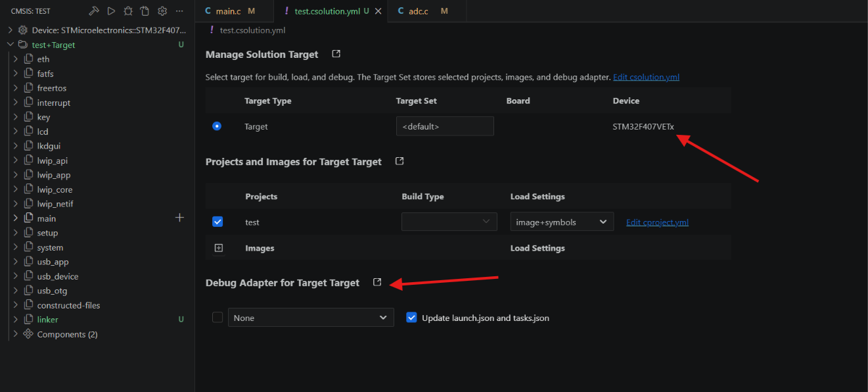This screenshot has height=392, width=868.
Task: Click the STM32F407VETx device text
Action: pyautogui.click(x=643, y=126)
